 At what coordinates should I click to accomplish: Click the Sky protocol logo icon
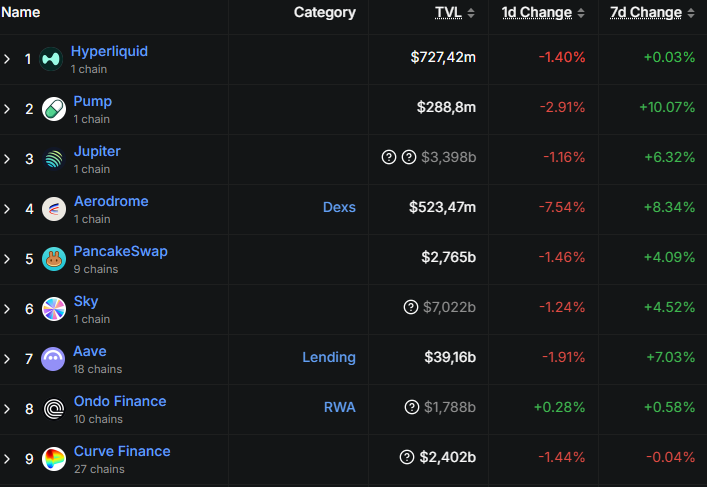tap(54, 309)
